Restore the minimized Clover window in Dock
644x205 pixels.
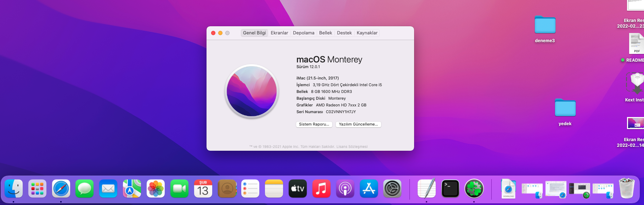pos(580,190)
